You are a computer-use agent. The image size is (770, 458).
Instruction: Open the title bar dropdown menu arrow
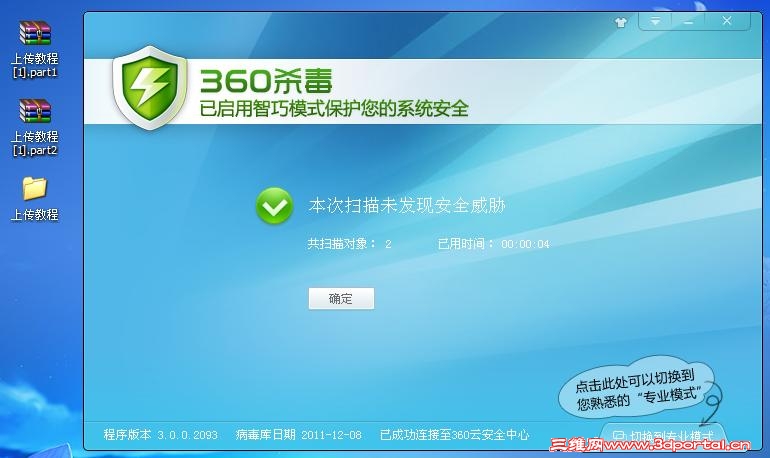(x=655, y=21)
